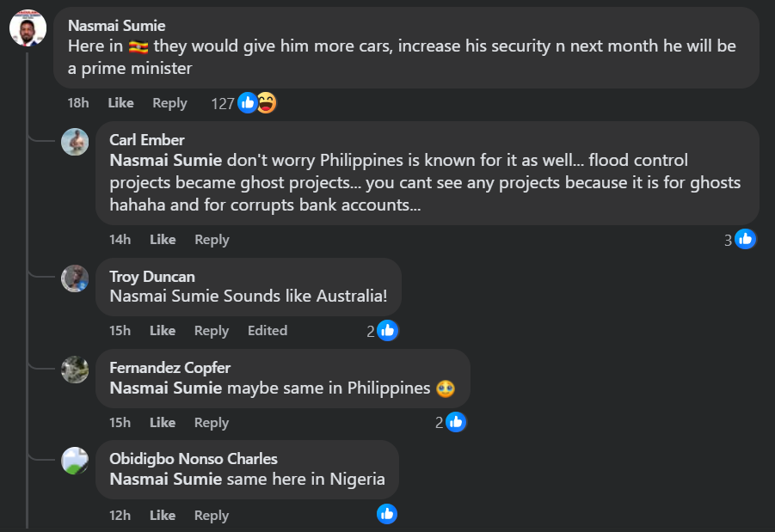Viewport: 775px width, 532px height.
Task: Click the haha reaction emoji icon
Action: 267,103
